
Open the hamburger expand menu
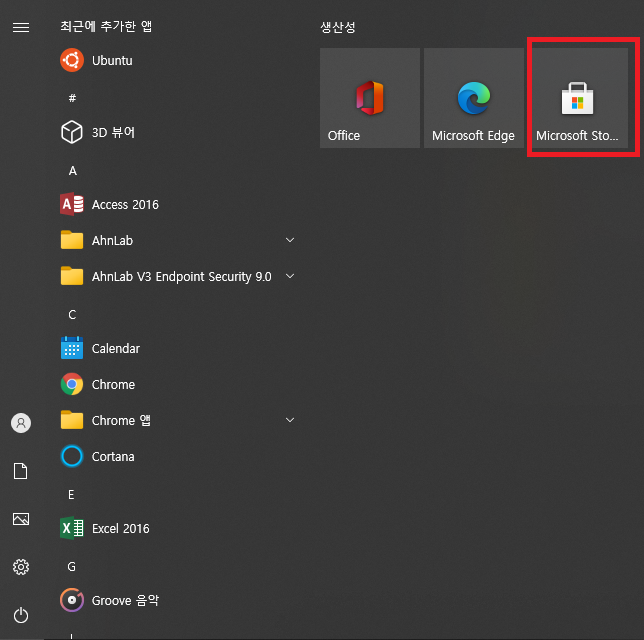point(21,28)
